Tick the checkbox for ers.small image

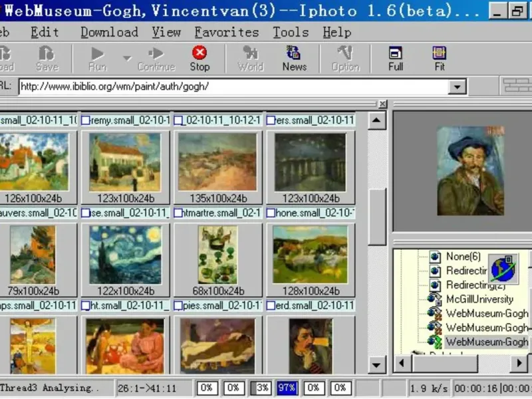point(271,120)
